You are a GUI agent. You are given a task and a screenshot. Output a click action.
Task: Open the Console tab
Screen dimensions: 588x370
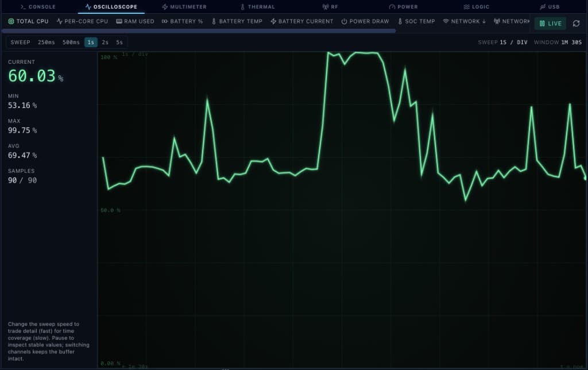coord(38,7)
